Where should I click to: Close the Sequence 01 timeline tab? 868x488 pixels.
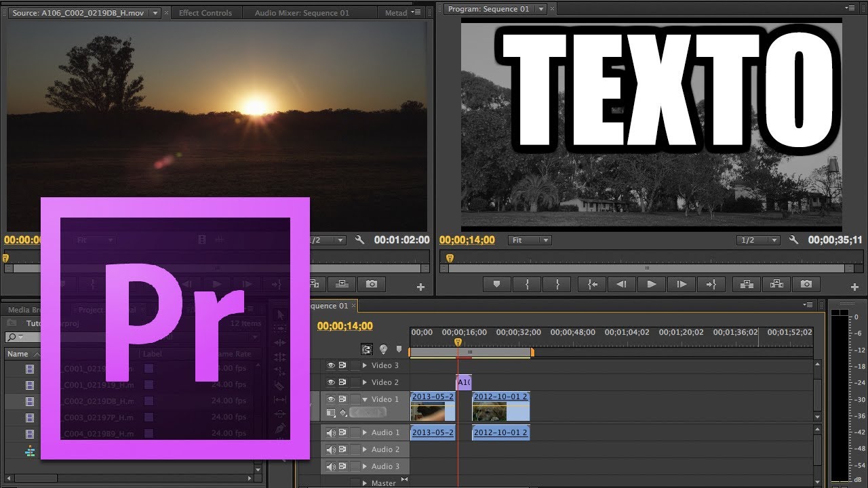point(355,306)
